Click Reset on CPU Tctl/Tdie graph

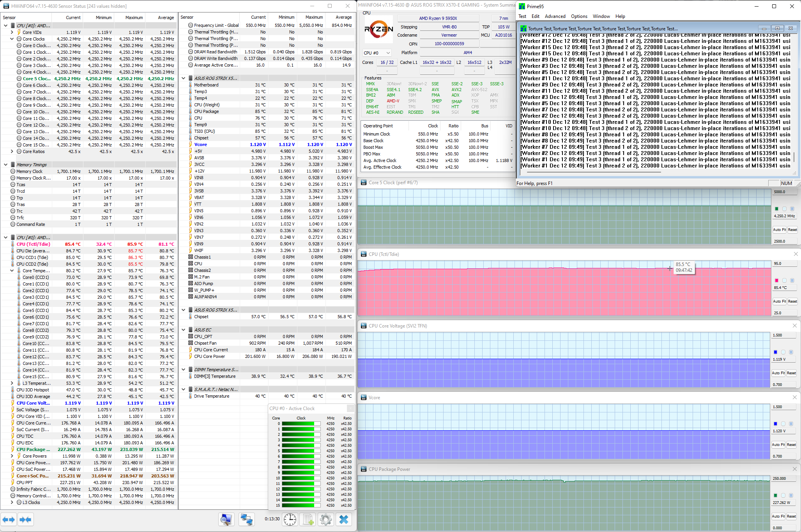(x=792, y=301)
